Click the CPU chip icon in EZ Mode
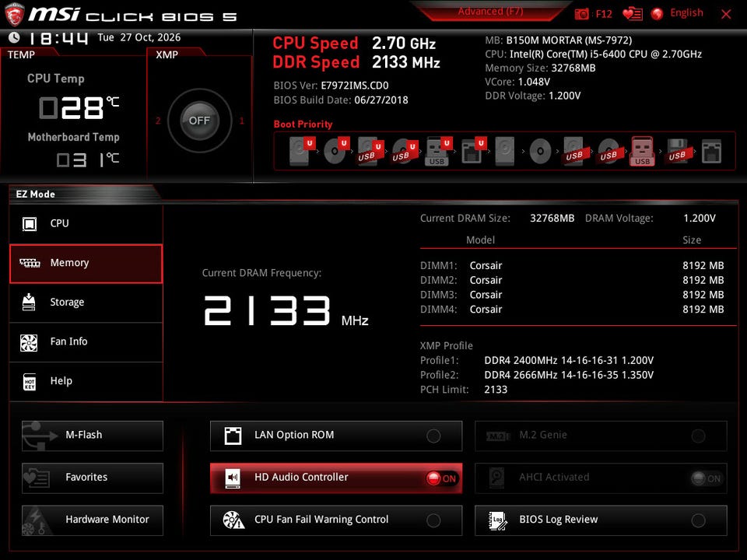The image size is (747, 560). pyautogui.click(x=30, y=223)
